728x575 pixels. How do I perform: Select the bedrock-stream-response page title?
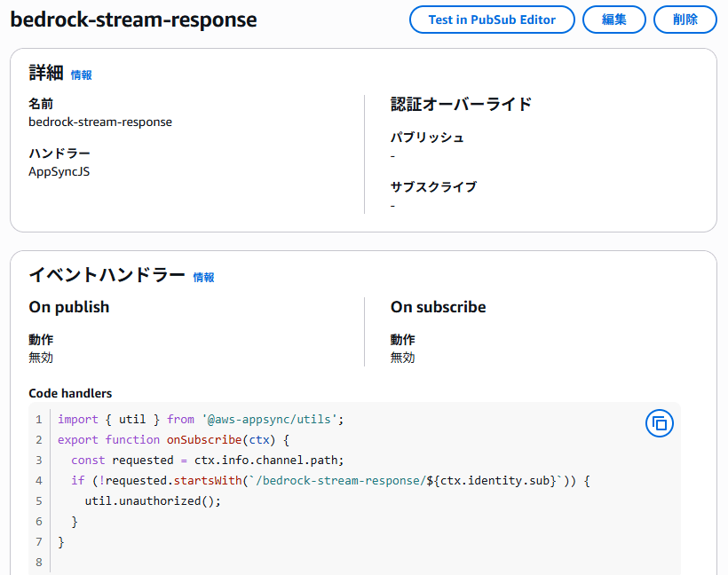pos(134,20)
